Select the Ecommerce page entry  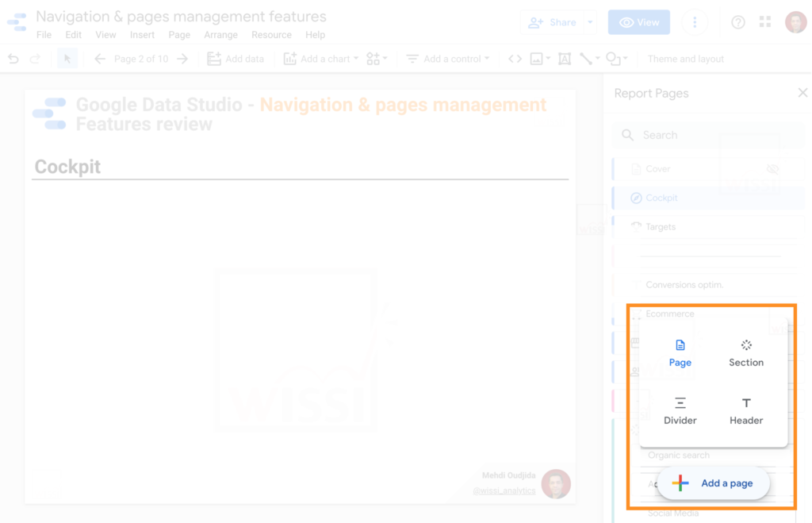[x=669, y=314]
